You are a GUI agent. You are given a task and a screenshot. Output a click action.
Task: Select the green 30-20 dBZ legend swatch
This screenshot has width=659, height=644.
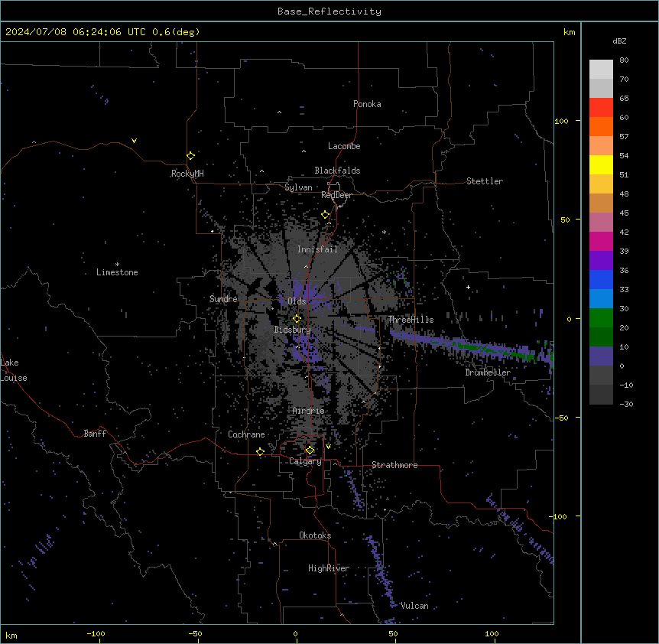601,318
